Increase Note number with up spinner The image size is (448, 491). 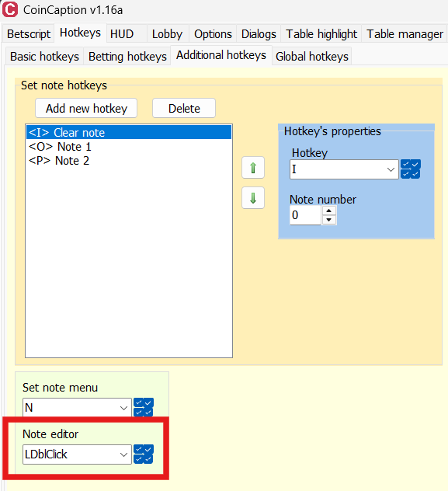tap(328, 211)
